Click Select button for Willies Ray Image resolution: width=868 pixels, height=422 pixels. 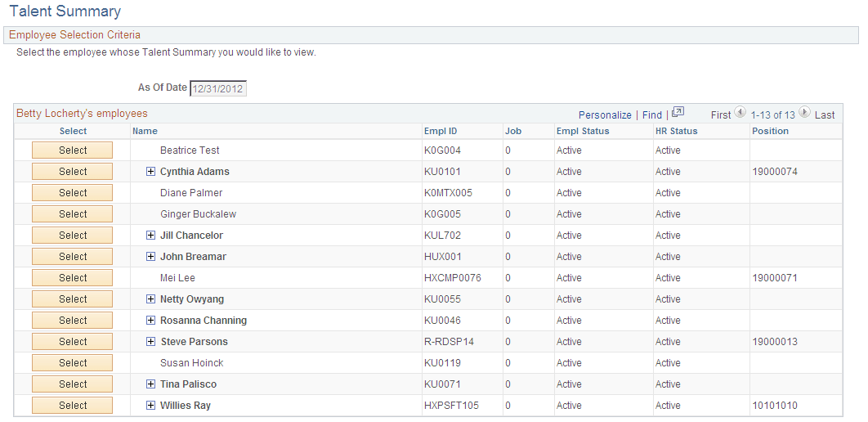[x=73, y=406]
